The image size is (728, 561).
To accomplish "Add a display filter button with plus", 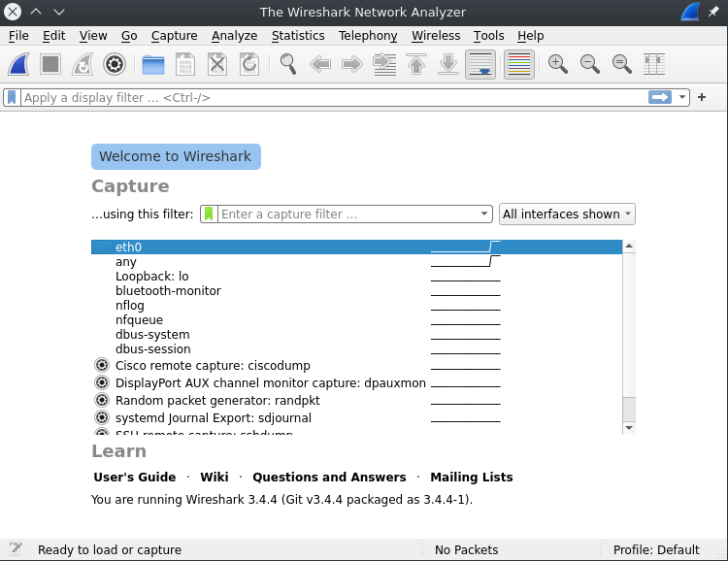I will point(702,97).
